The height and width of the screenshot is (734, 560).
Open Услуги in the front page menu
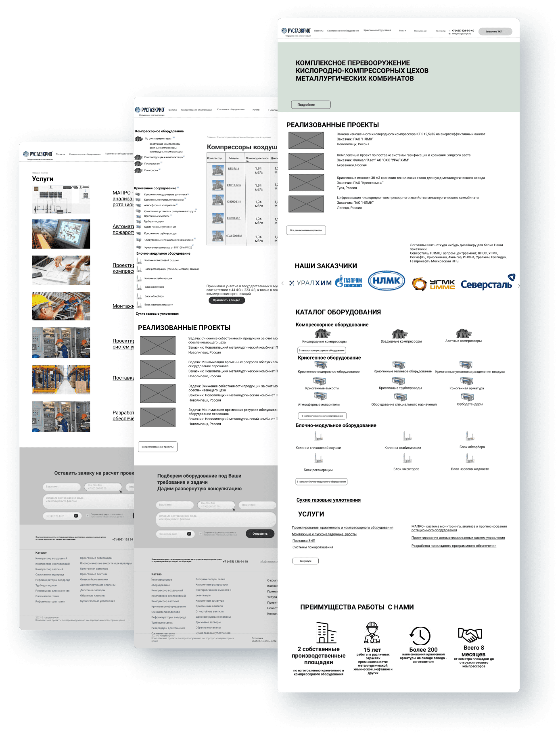(x=402, y=31)
